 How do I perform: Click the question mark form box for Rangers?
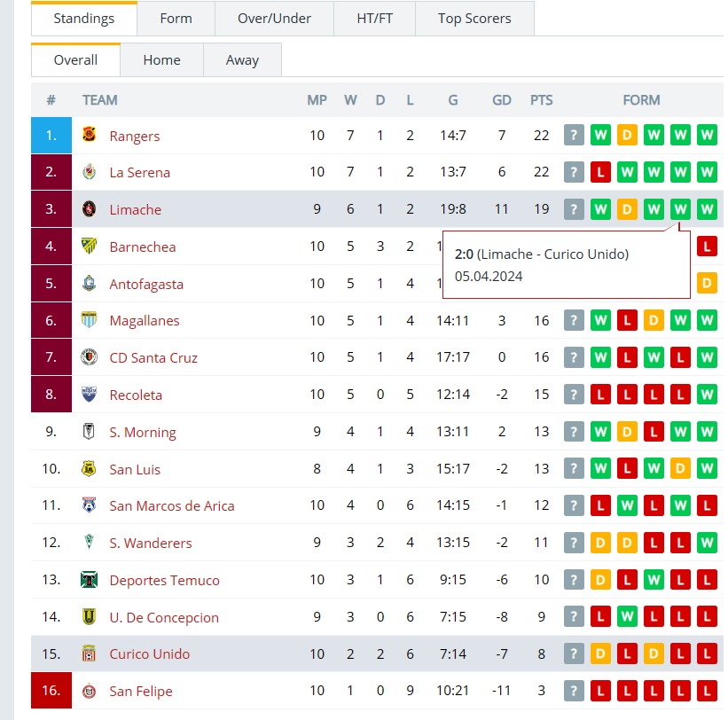[x=574, y=135]
